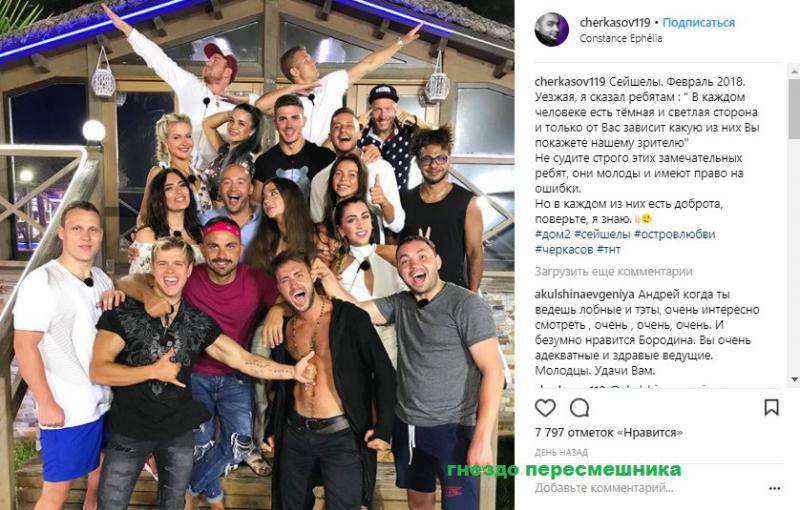View the 7 797 likes count
This screenshot has height=510, width=800.
point(609,432)
